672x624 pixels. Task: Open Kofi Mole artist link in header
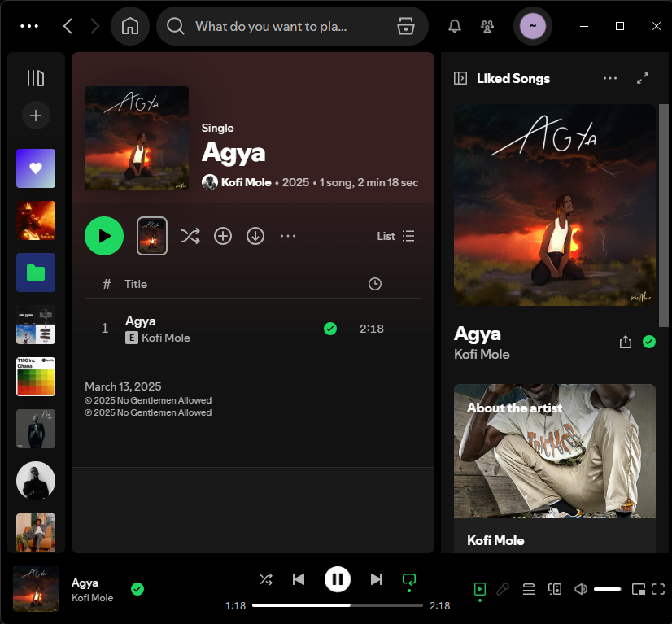tap(246, 182)
